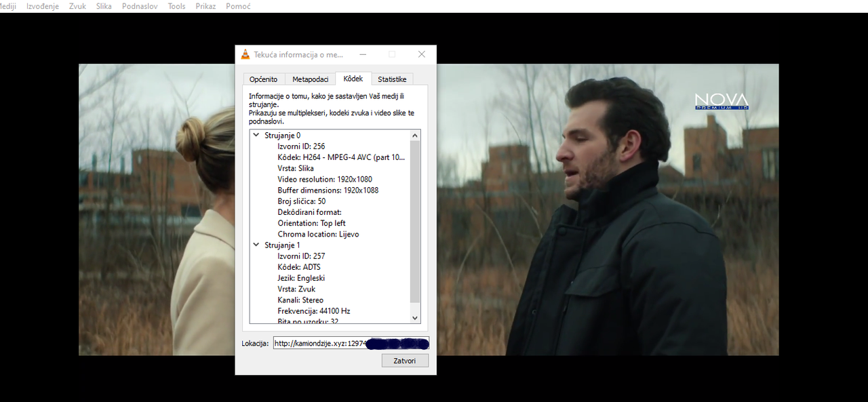Click the VLC cone icon in dialog title bar

coord(245,54)
